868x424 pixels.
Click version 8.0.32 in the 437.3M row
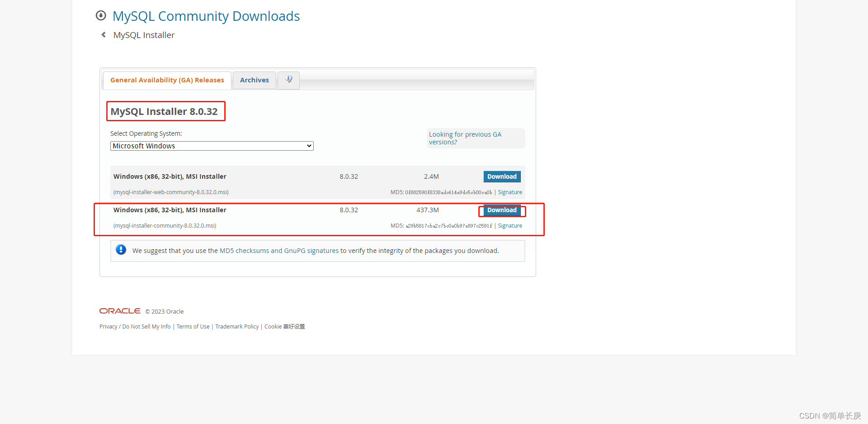coord(349,210)
